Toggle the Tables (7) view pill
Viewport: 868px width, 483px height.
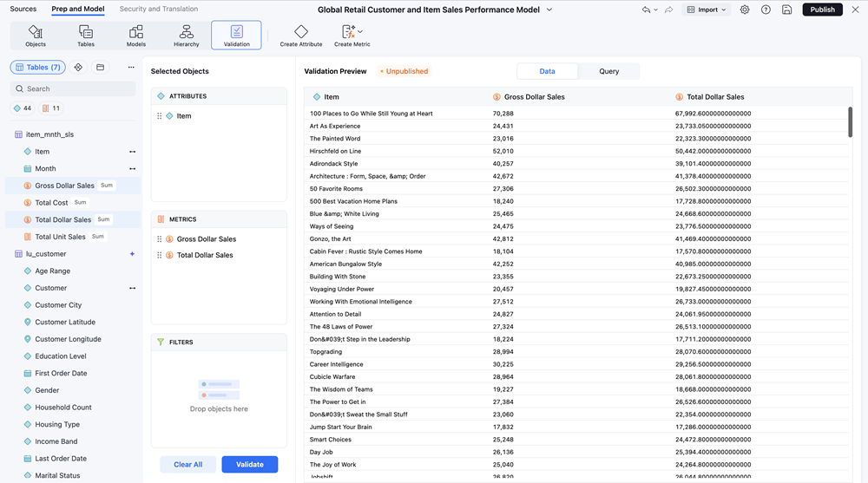pyautogui.click(x=37, y=67)
